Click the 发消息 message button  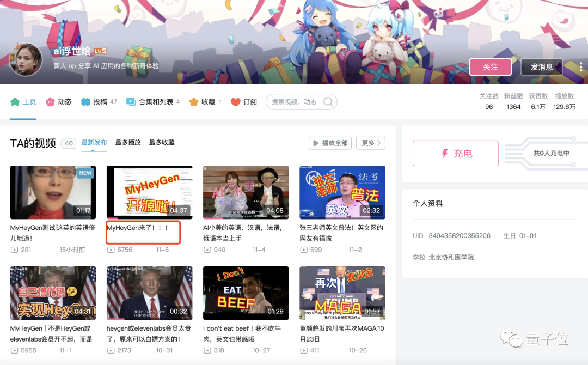pyautogui.click(x=542, y=67)
